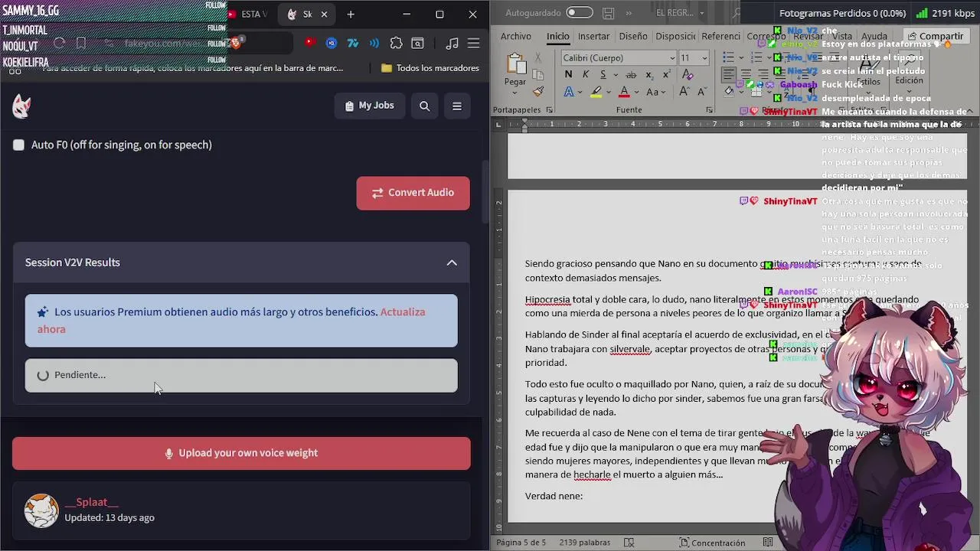Switch to the Insertar ribbon tab

pos(594,36)
